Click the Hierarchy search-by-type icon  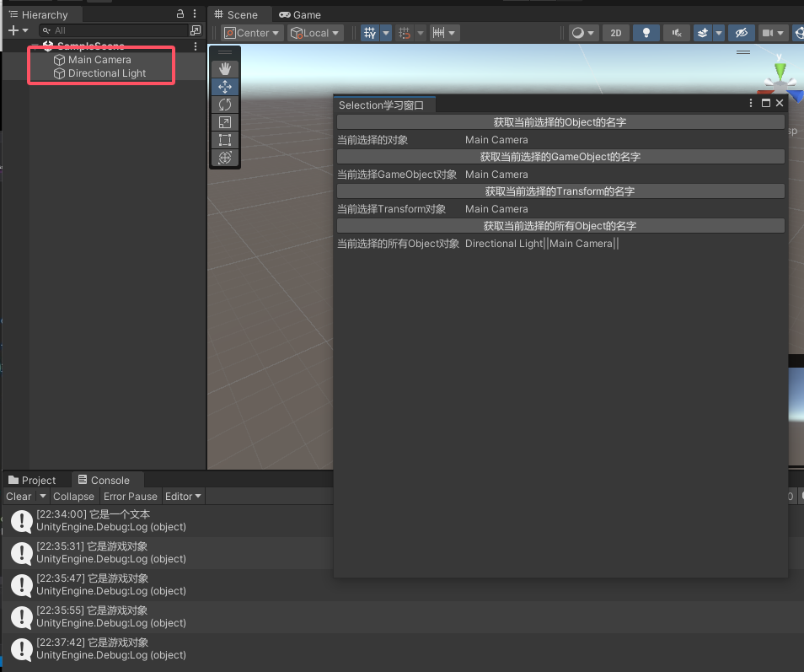pos(196,31)
